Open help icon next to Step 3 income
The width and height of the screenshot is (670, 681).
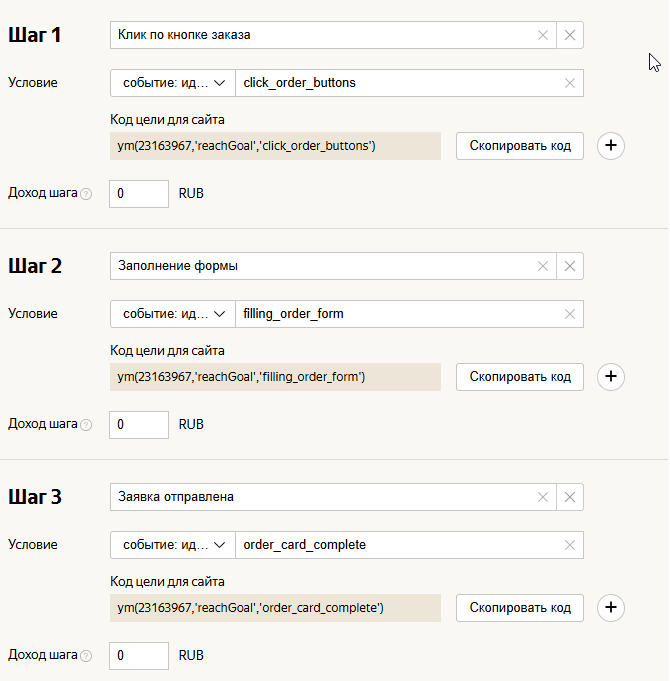click(86, 656)
